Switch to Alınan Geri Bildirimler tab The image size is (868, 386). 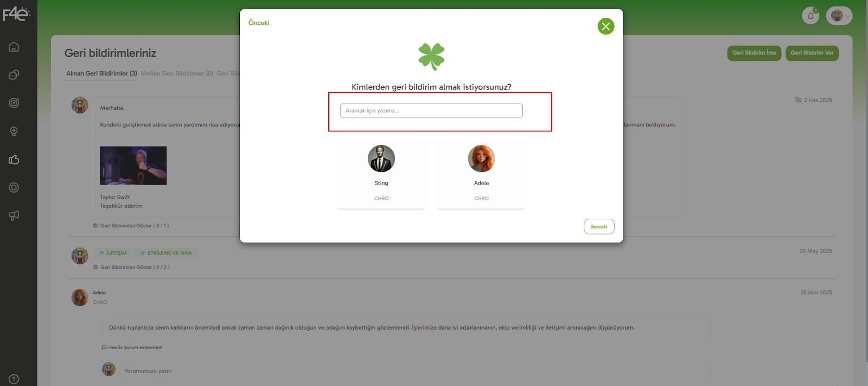tap(101, 73)
